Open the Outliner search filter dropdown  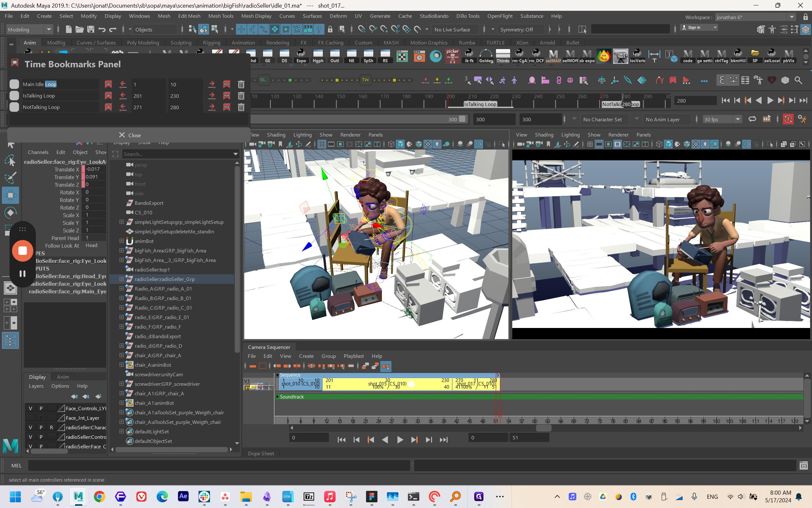[x=236, y=154]
